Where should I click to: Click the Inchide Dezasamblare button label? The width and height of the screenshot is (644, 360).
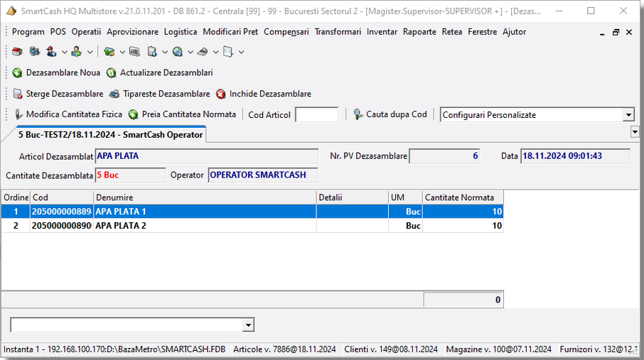point(270,94)
